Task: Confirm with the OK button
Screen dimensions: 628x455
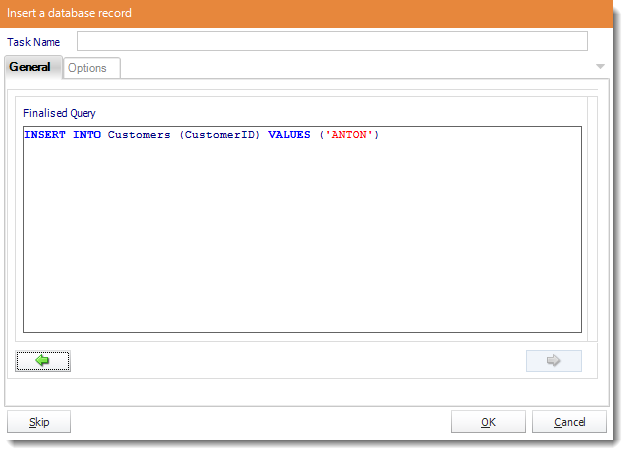Action: click(x=488, y=422)
